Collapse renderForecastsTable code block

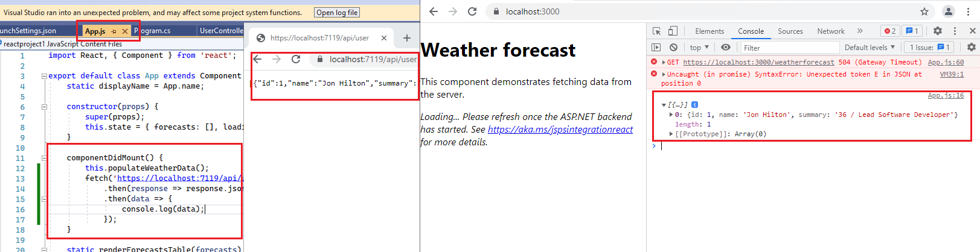44,249
